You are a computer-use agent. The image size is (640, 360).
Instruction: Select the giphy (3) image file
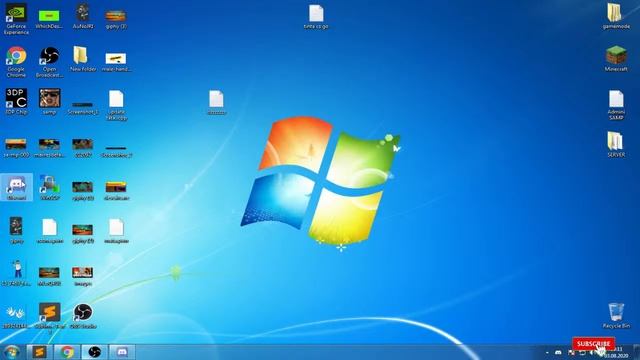116,19
